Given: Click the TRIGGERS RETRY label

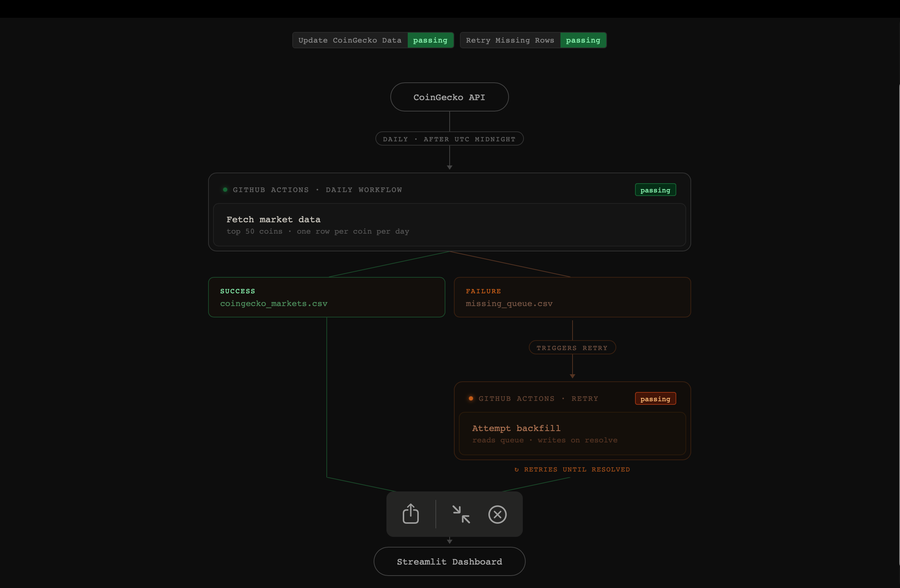Looking at the screenshot, I should click(572, 348).
